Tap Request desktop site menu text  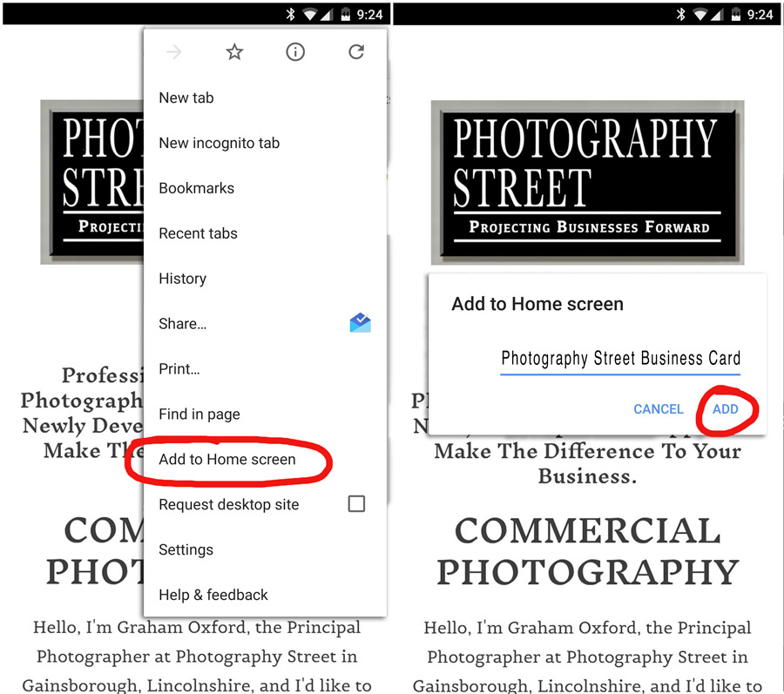tap(228, 505)
